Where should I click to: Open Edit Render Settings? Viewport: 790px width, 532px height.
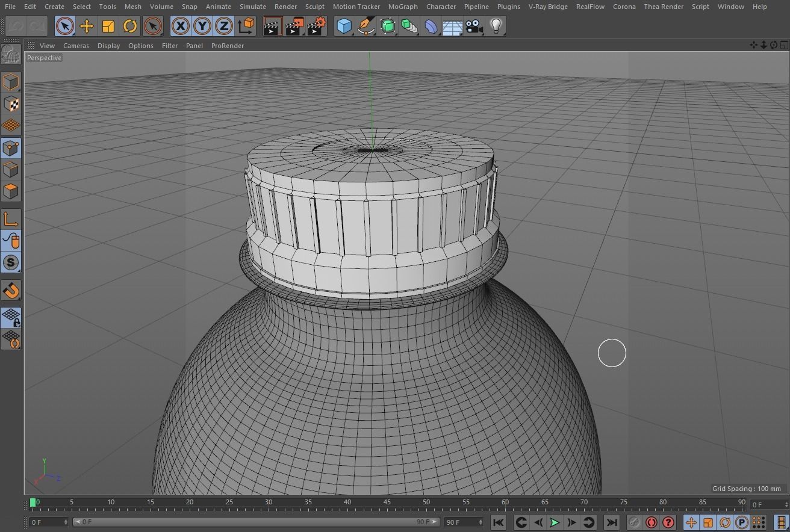[317, 26]
